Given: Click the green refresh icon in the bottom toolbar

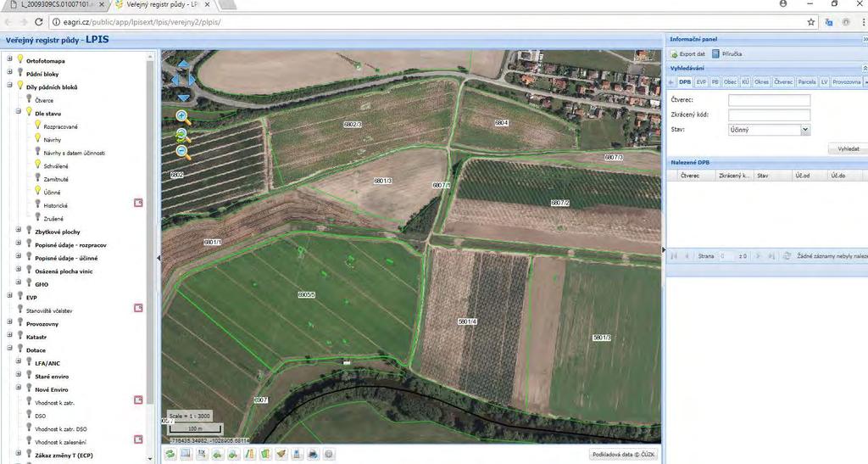Looking at the screenshot, I should (170, 454).
